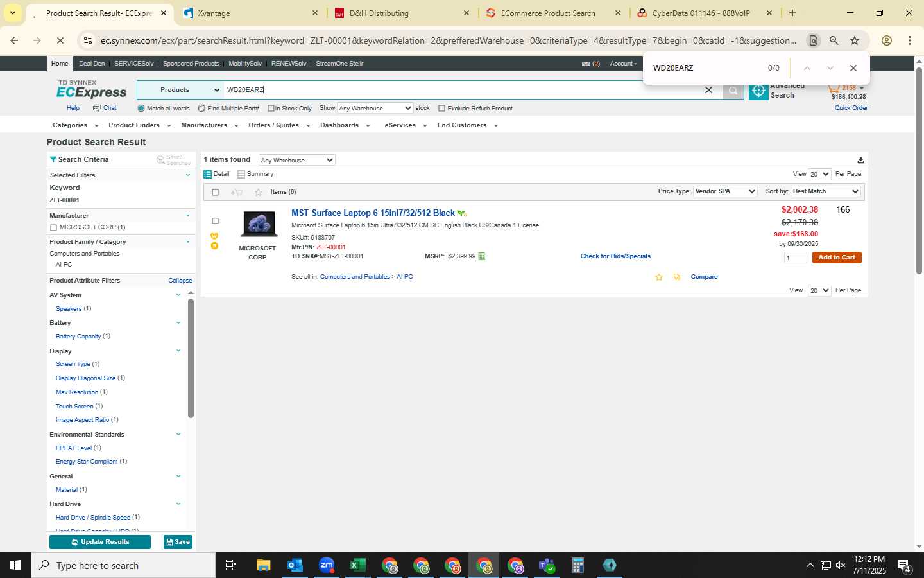Check Exclude Refurb Product checkbox

[x=441, y=109]
